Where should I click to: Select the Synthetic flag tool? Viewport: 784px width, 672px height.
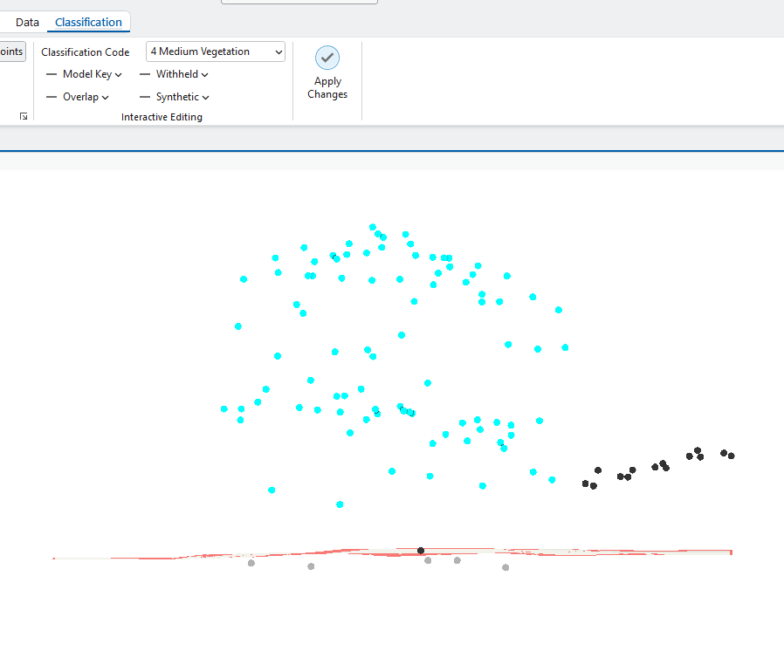click(x=176, y=97)
